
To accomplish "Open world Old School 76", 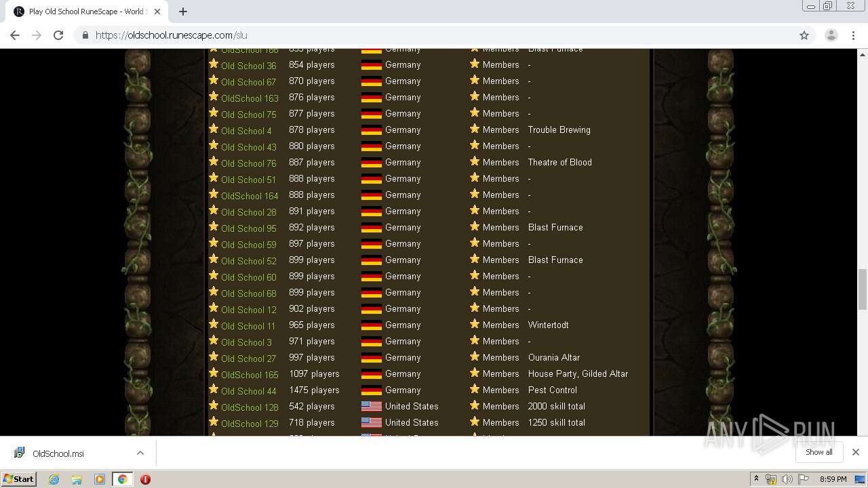I will (248, 163).
